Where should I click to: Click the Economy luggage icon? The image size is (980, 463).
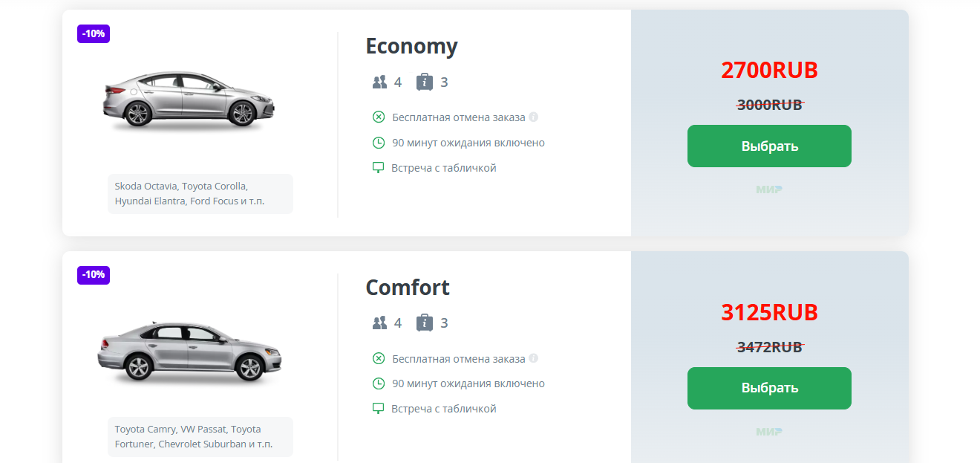pyautogui.click(x=425, y=82)
